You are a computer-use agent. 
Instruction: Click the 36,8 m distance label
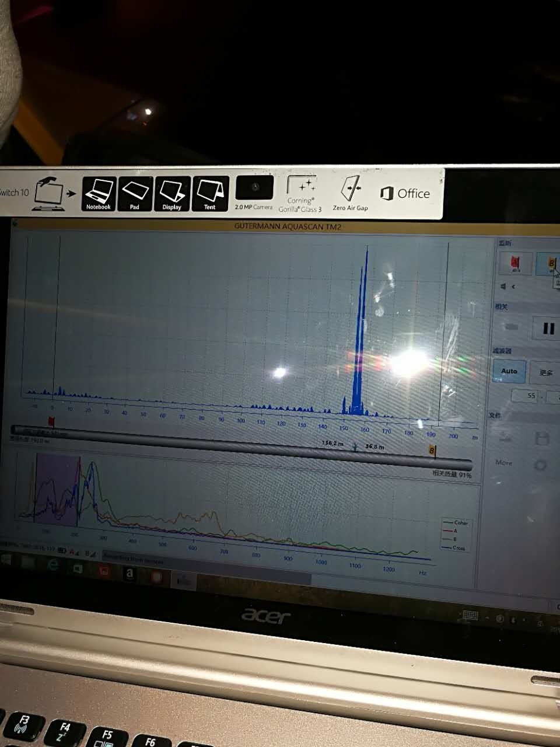click(374, 446)
